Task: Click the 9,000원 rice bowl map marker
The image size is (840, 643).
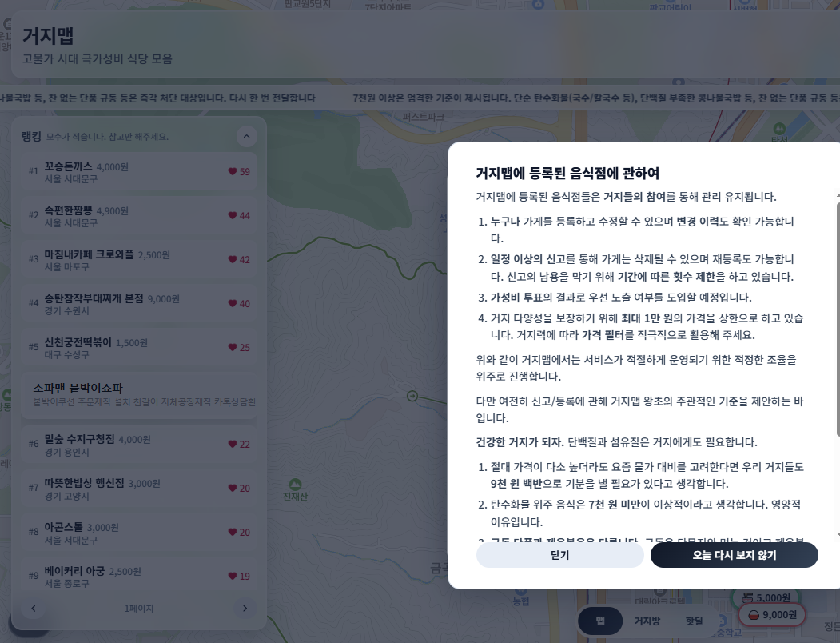Action: tap(772, 614)
